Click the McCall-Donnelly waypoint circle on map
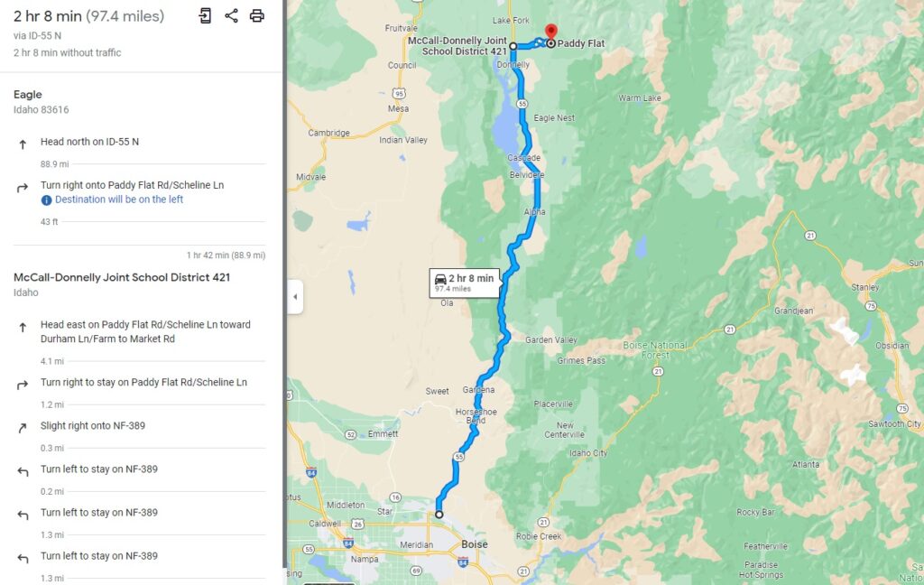Viewport: 924px width, 585px height. 513,45
